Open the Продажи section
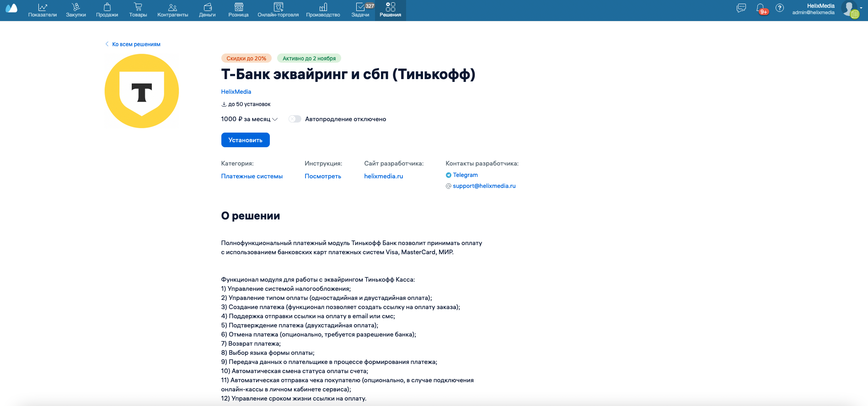This screenshot has width=868, height=406. [107, 10]
